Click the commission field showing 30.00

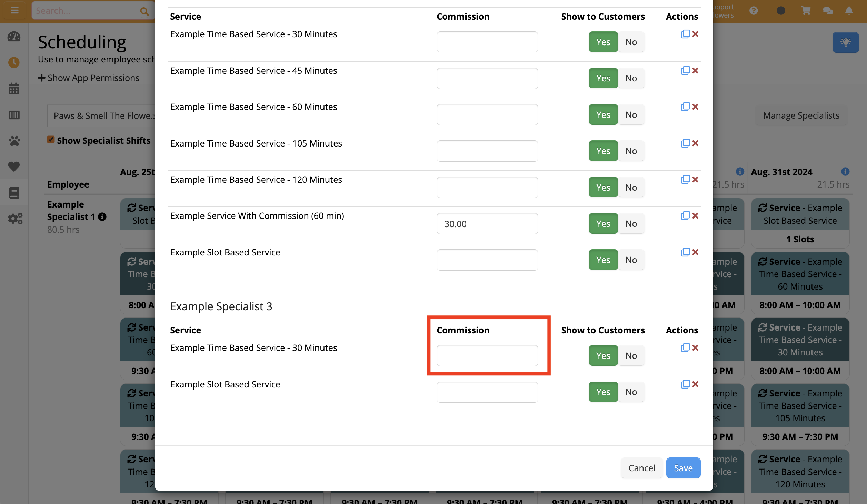[487, 224]
